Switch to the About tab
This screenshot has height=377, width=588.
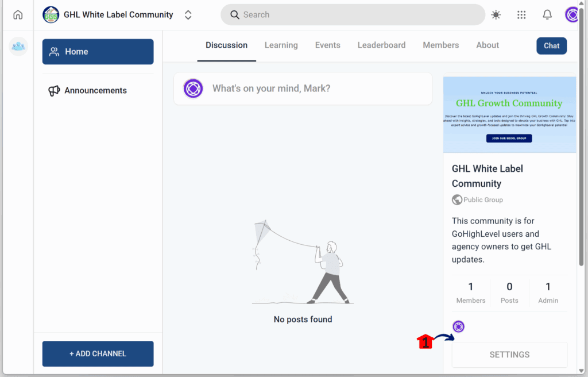point(488,45)
